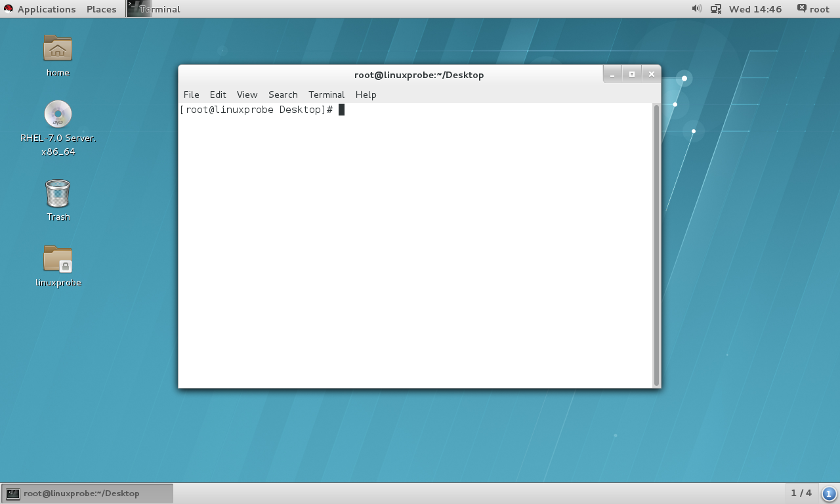
Task: Select the terminal window in the bottom taskbar
Action: (x=87, y=493)
